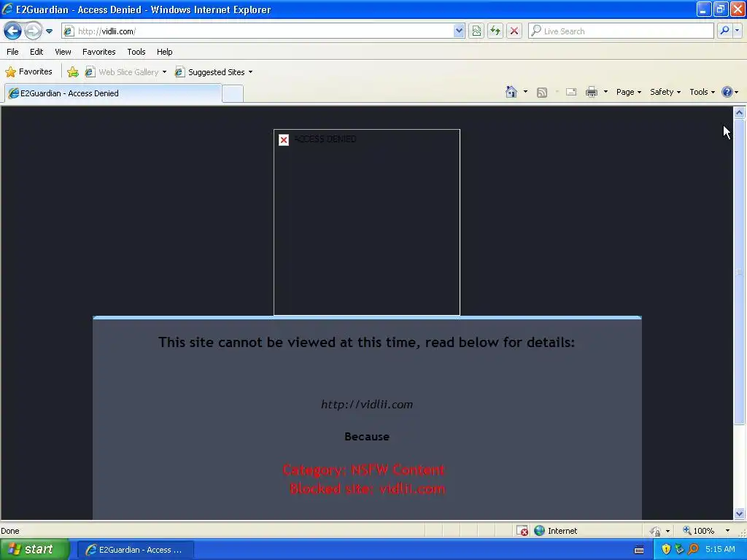Click the http://vidlii.com blocked URL text

pyautogui.click(x=367, y=405)
